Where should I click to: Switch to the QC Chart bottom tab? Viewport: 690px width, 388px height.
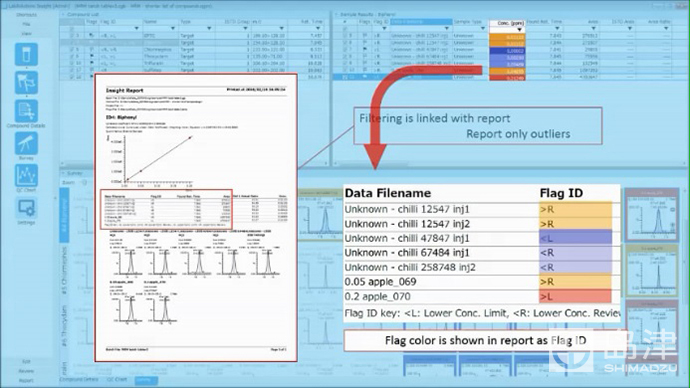pyautogui.click(x=117, y=379)
